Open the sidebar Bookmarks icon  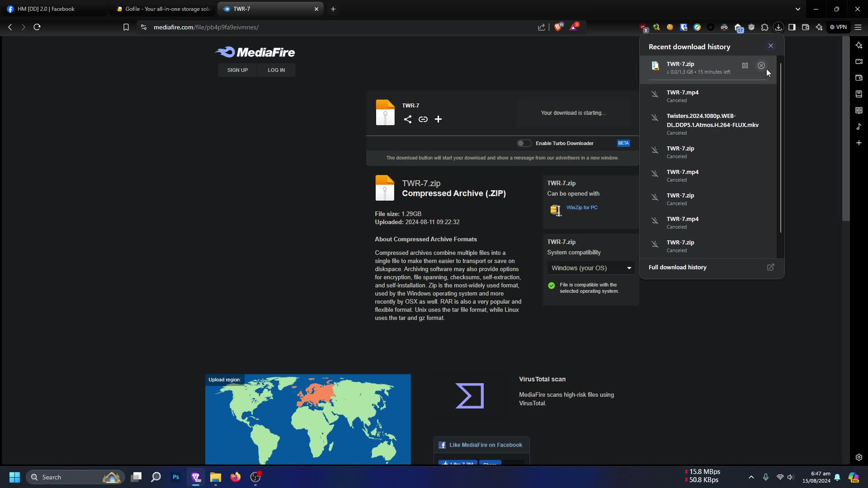click(x=859, y=94)
